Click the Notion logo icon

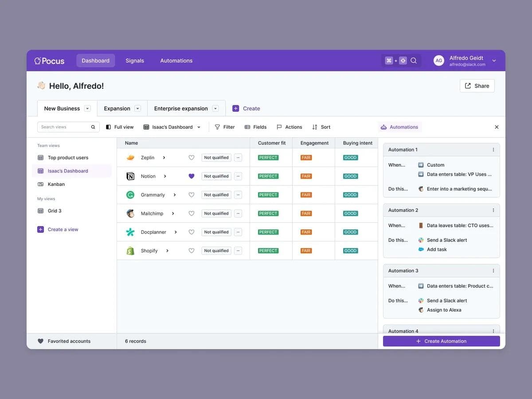130,176
